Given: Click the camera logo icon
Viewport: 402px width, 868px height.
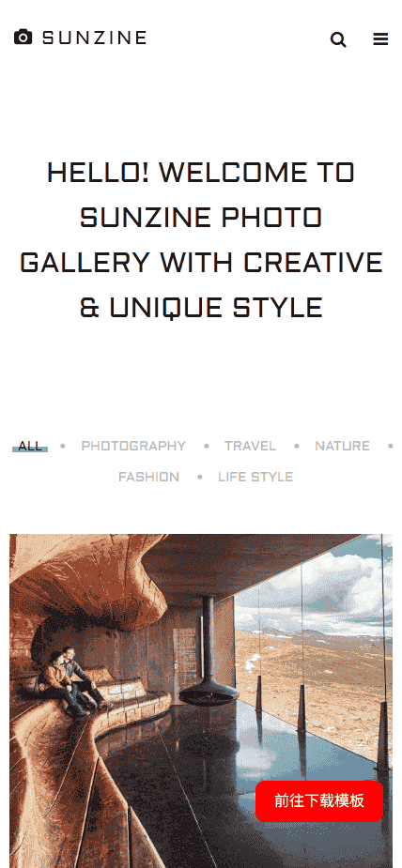Looking at the screenshot, I should [23, 38].
